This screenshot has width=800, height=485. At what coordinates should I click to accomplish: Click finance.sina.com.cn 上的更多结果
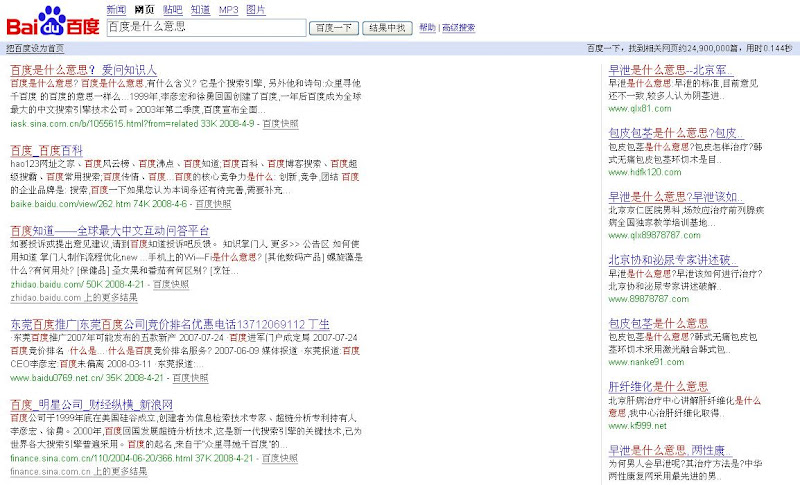click(79, 471)
